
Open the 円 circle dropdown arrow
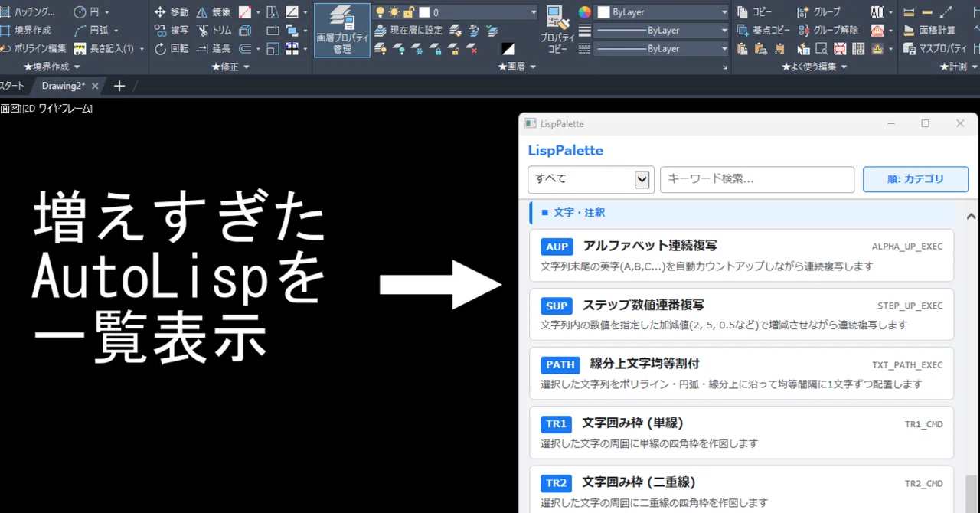[106, 12]
